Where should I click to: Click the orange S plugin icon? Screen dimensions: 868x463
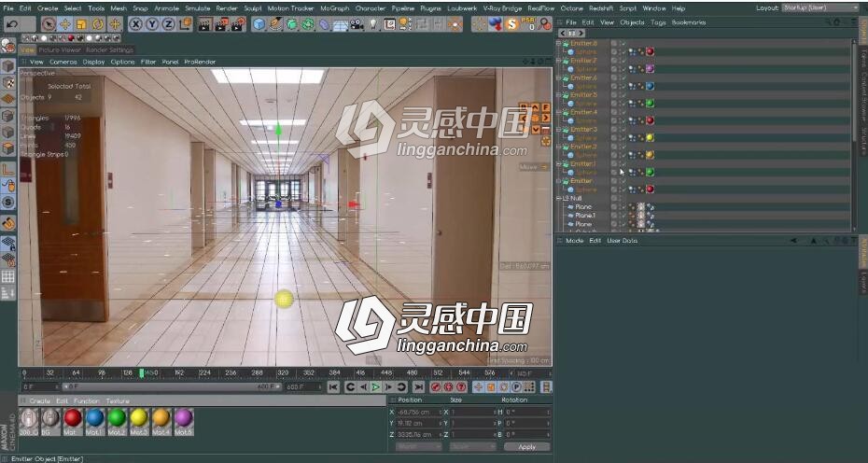point(511,24)
